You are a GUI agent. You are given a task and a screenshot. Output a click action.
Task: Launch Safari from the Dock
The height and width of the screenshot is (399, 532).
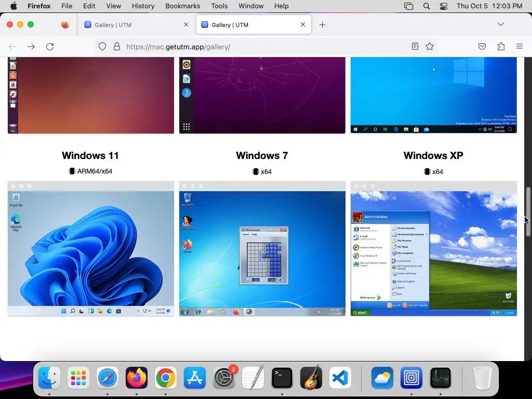(108, 378)
